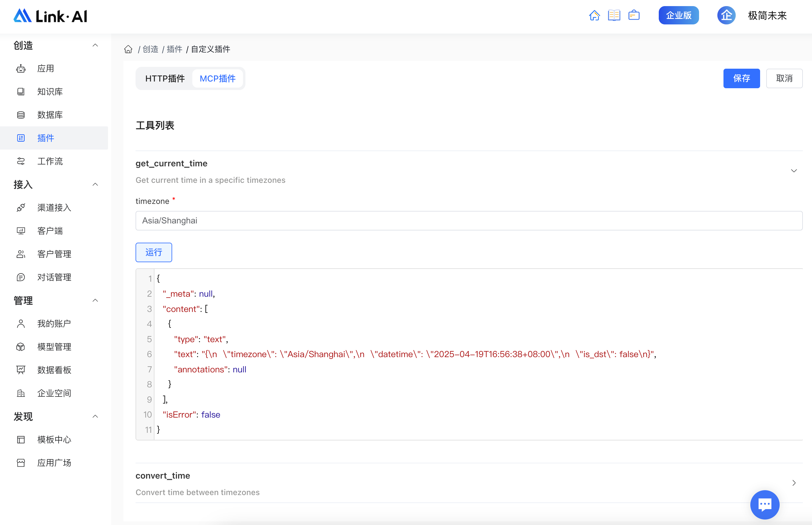Click the "annotations": null line
Viewport: 812px width, 525px height.
coord(210,370)
